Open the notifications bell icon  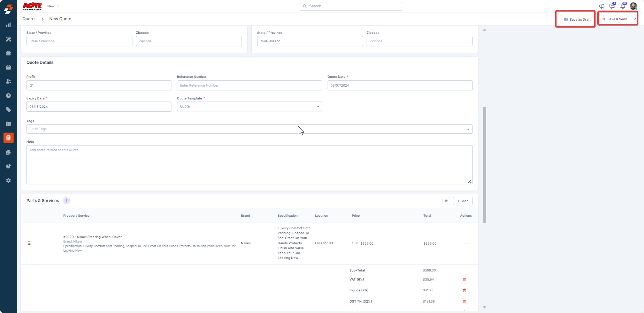click(x=623, y=6)
